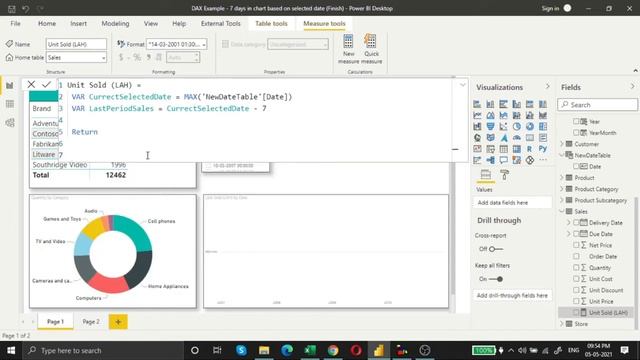Choose the treemap visual
This screenshot has width=640, height=360.
pyautogui.click(x=543, y=127)
